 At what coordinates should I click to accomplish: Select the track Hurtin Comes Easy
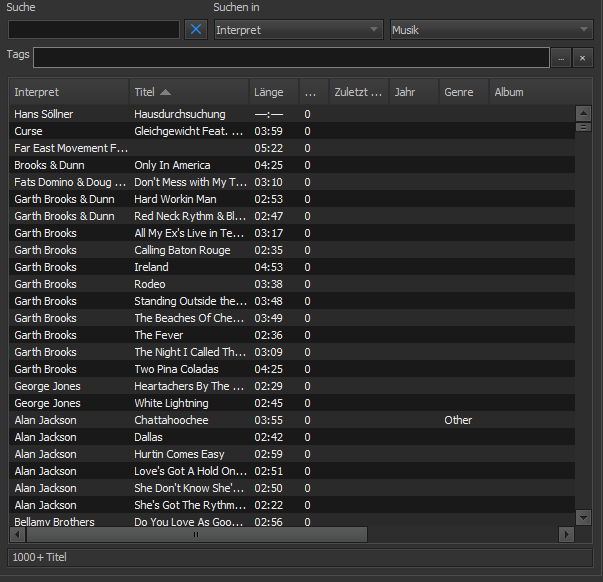(x=292, y=454)
